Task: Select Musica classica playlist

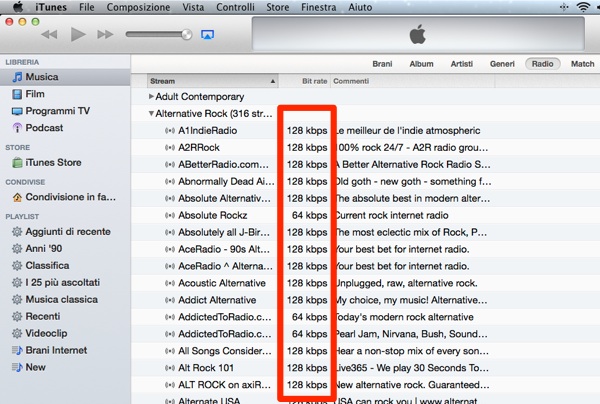Action: (x=65, y=299)
